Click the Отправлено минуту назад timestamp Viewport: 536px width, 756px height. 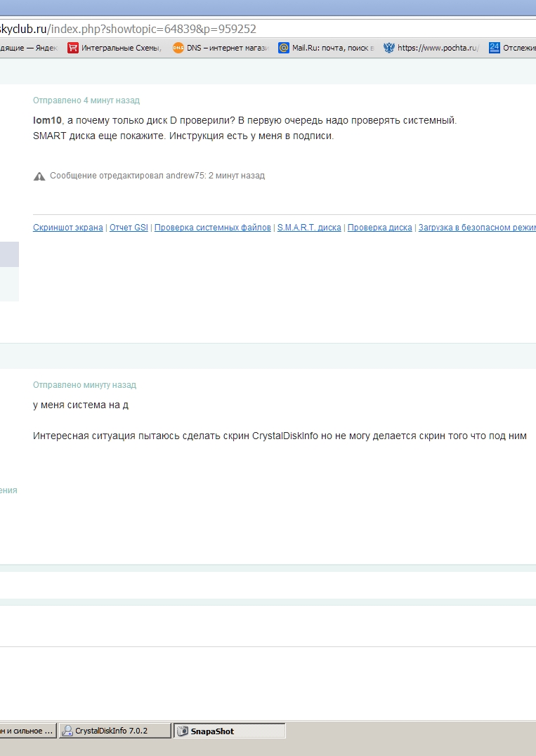pyautogui.click(x=84, y=385)
